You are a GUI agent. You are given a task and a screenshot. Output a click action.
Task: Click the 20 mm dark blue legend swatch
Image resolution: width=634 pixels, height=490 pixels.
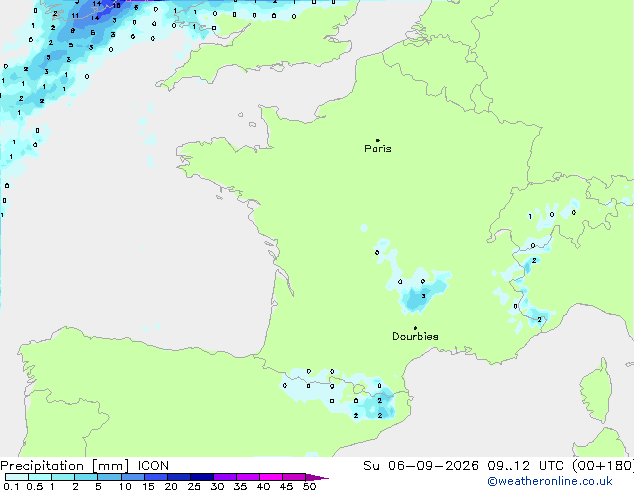[x=179, y=477]
